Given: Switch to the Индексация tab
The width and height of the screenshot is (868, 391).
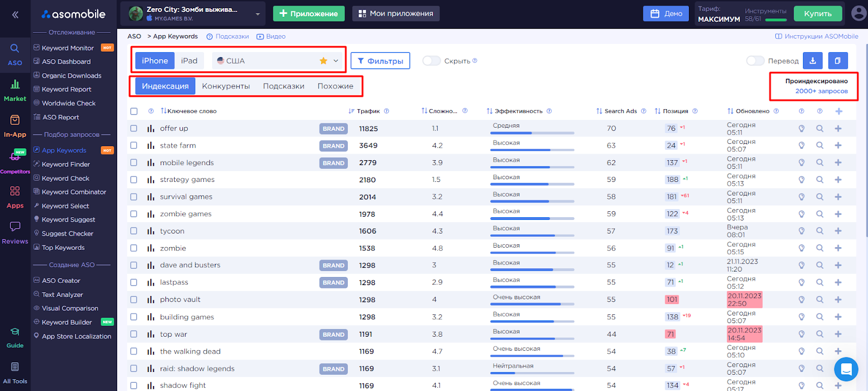Looking at the screenshot, I should click(x=165, y=86).
